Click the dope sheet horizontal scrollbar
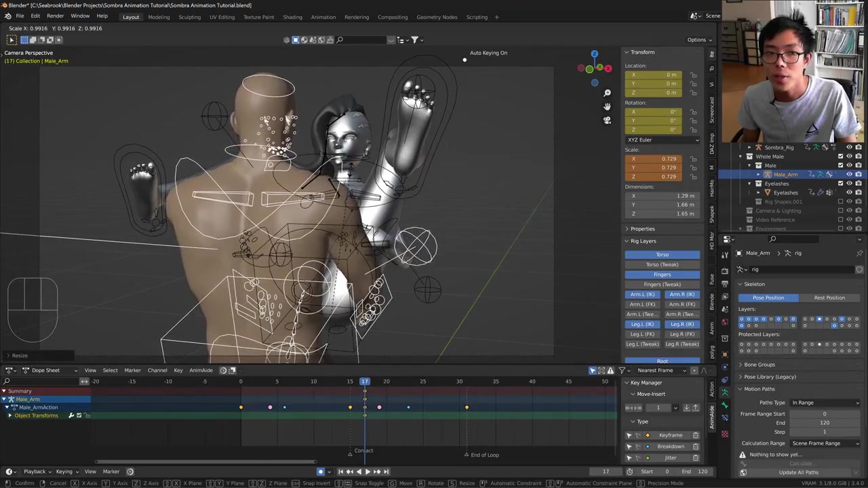 (x=205, y=462)
